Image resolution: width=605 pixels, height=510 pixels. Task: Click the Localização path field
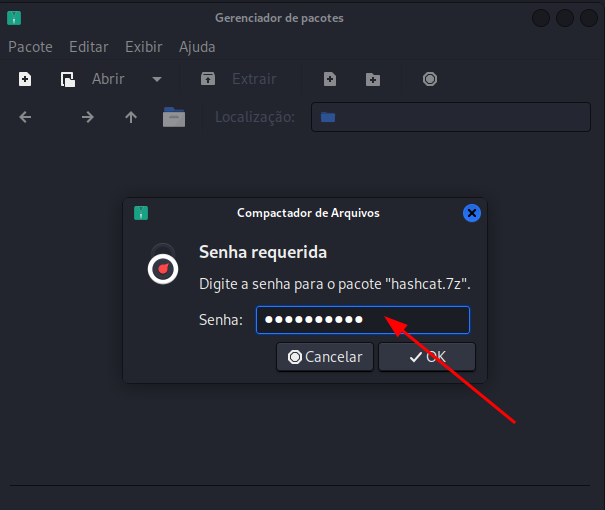click(450, 117)
